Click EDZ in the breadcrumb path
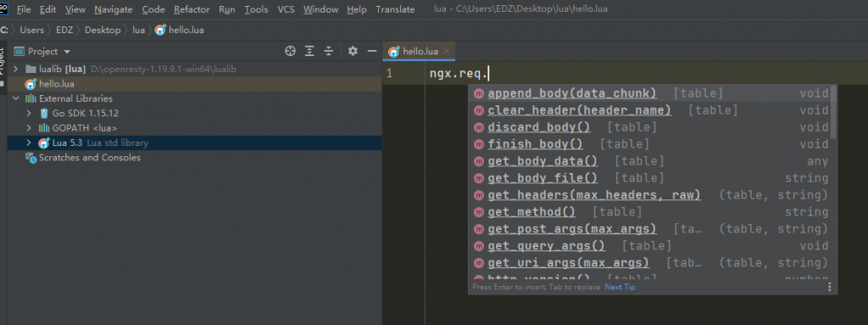Screen dimensions: 868x325 64,30
